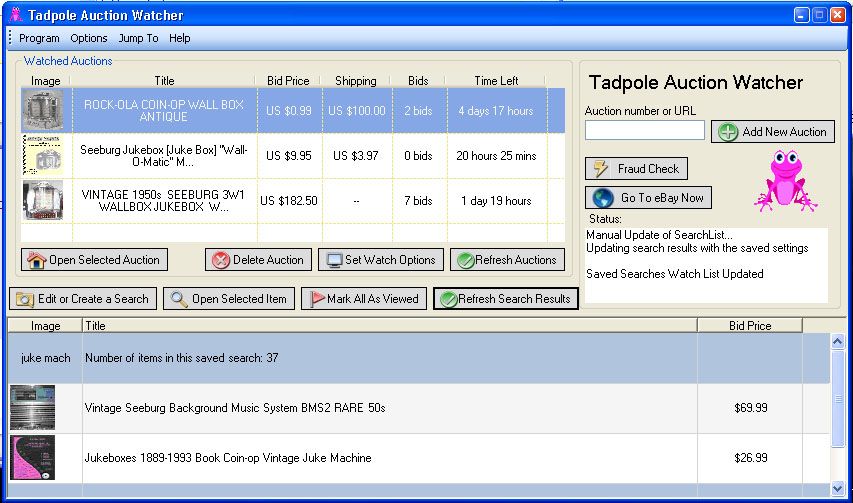853x503 pixels.
Task: Click the pink tadpole frog mascot
Action: coord(786,181)
